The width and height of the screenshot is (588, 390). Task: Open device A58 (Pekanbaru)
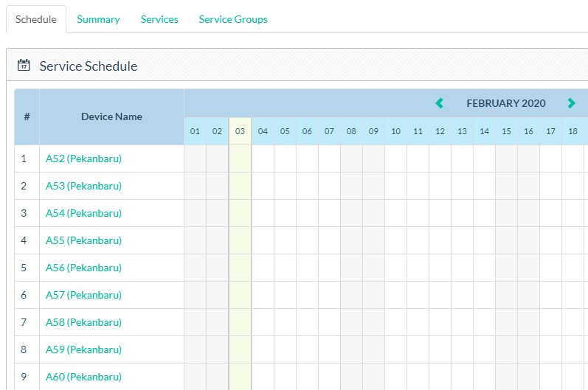point(83,322)
